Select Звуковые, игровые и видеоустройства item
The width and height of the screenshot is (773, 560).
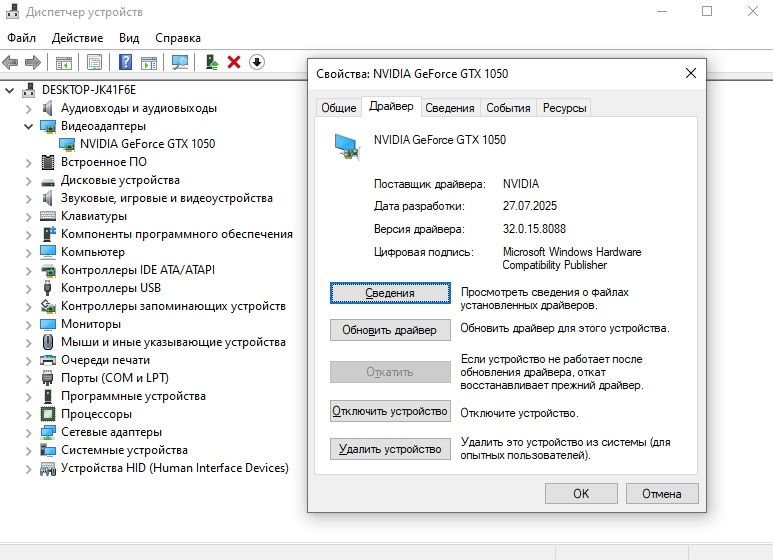click(x=167, y=198)
